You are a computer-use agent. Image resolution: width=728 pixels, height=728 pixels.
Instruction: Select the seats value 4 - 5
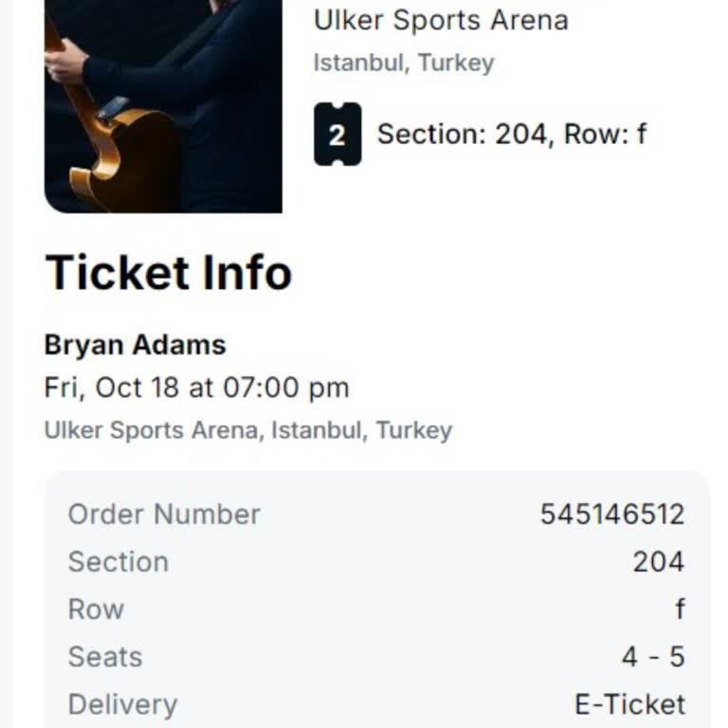[652, 657]
